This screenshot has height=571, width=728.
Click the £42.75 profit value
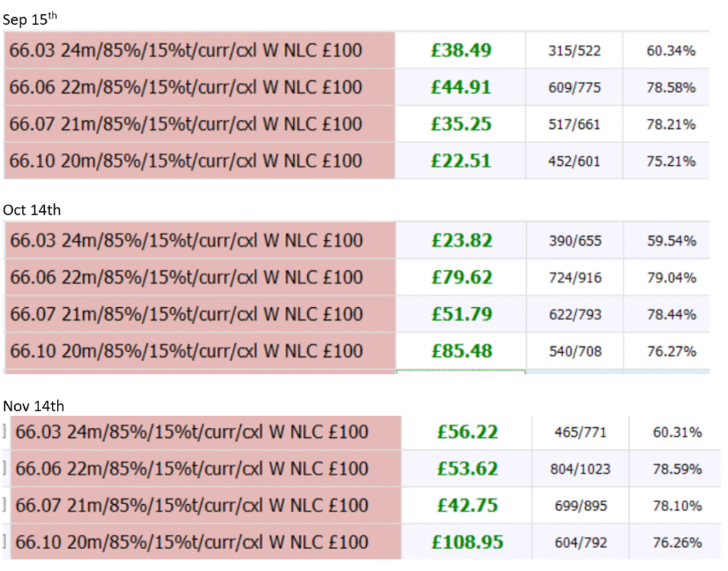coord(466,506)
